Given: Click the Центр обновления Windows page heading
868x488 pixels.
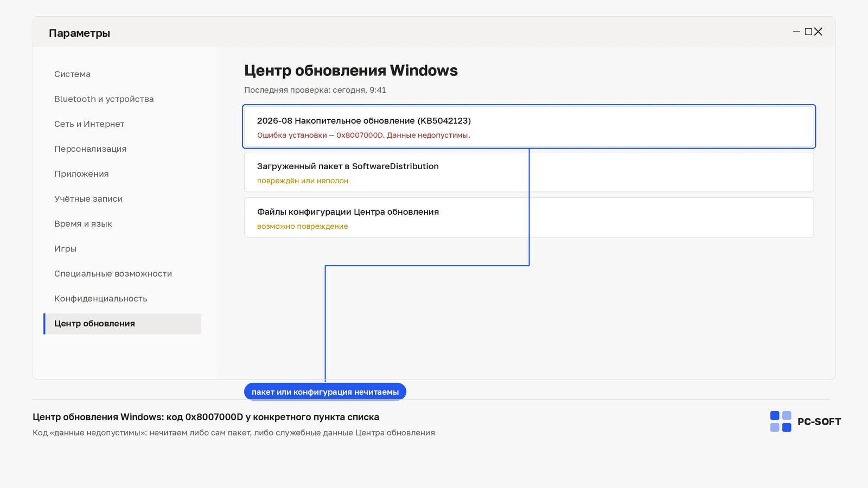Looking at the screenshot, I should [351, 70].
